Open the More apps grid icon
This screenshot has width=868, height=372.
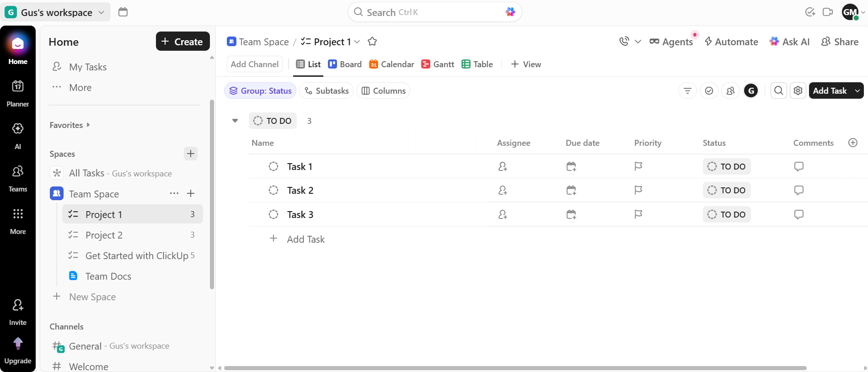(18, 214)
